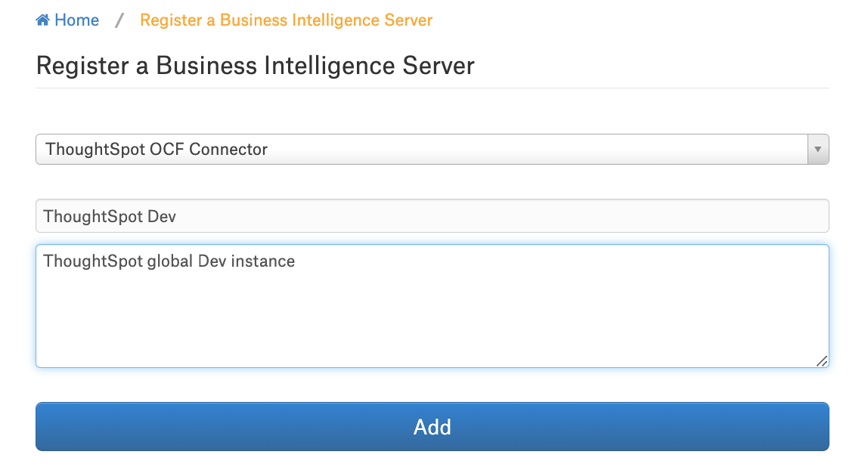Click the orange Register a Business Intelligence Server breadcrumb

click(x=286, y=20)
